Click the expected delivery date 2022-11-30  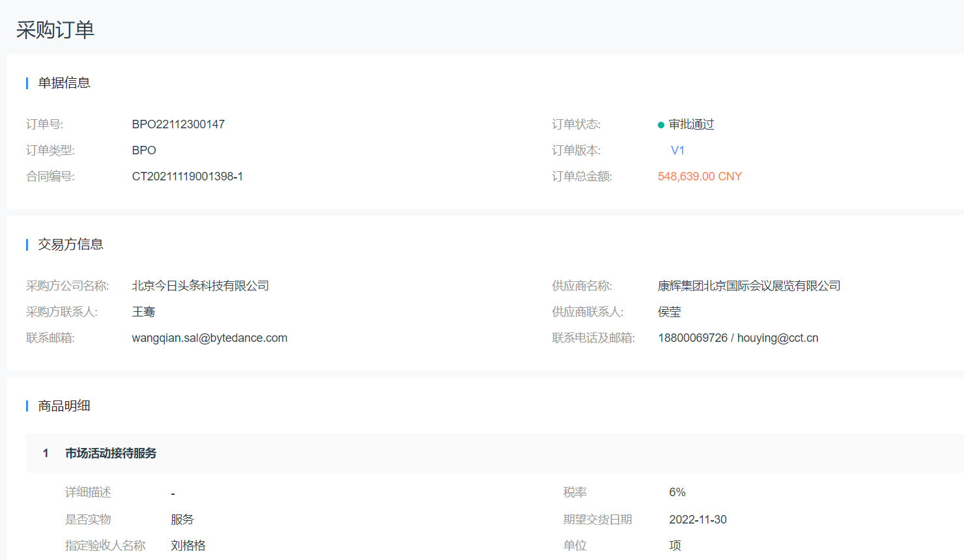tap(698, 520)
